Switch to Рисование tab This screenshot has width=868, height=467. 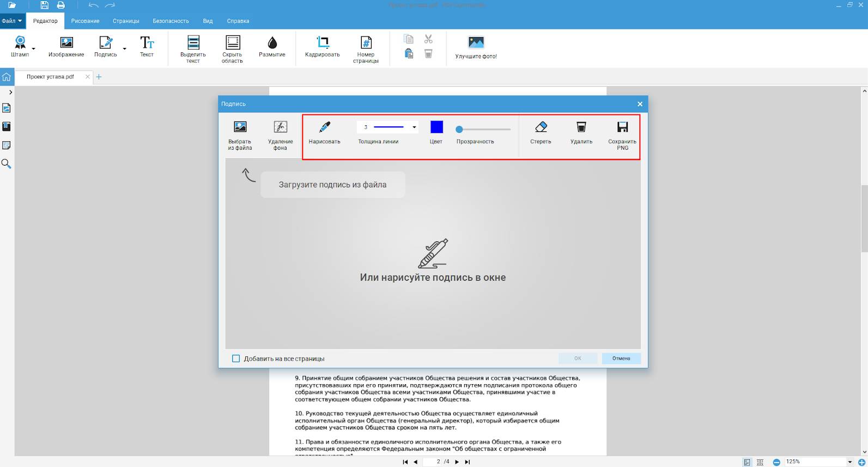point(85,21)
